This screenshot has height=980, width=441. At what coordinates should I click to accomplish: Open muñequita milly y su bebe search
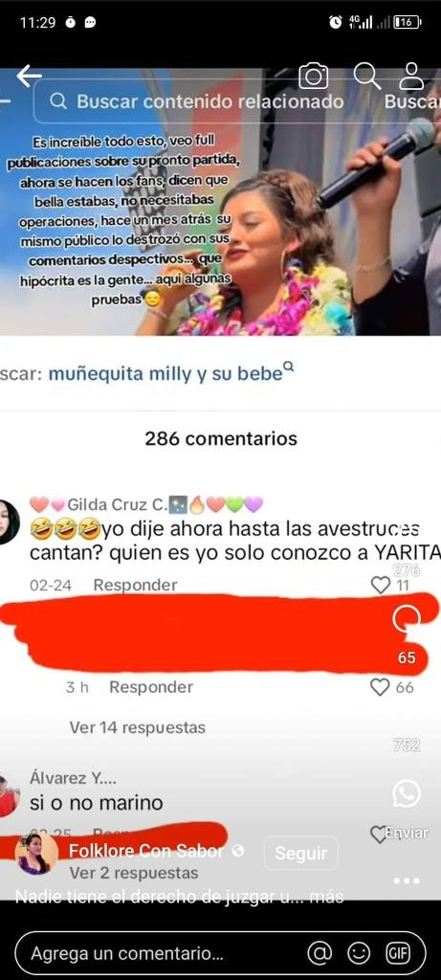point(165,374)
